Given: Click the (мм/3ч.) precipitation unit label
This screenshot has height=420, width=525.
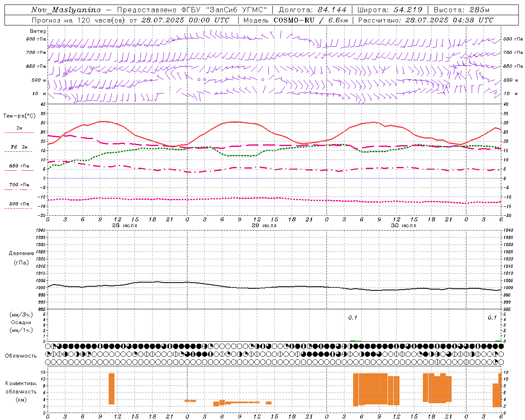Looking at the screenshot, I should (21, 315).
